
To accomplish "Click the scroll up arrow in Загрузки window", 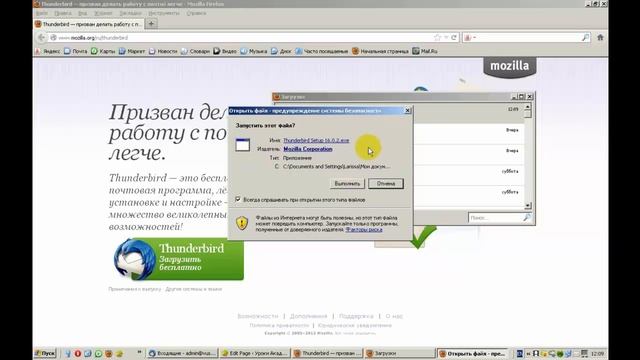I will point(528,107).
